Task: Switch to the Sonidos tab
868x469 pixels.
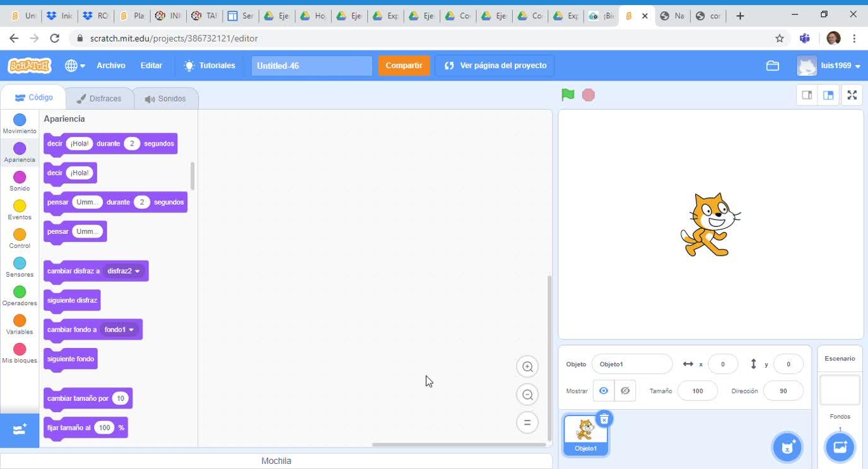Action: click(x=165, y=98)
